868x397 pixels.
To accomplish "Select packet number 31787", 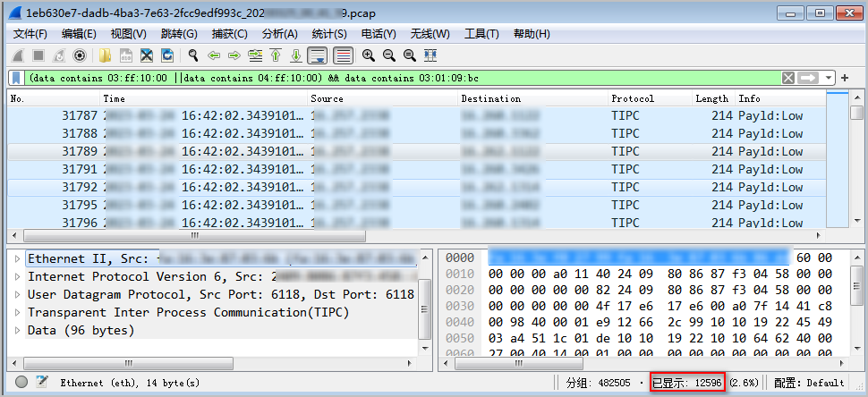I will pos(416,116).
